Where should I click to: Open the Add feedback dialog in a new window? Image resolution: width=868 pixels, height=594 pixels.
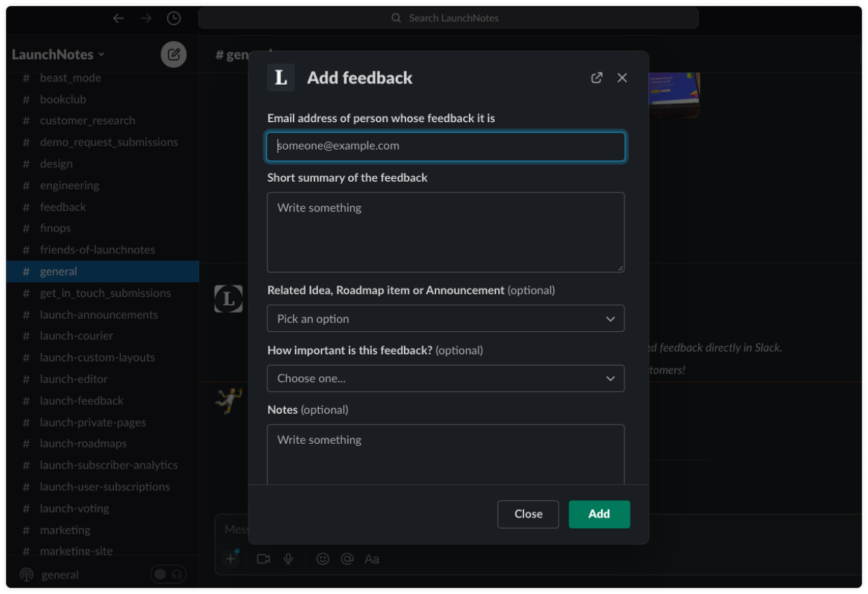pos(596,78)
